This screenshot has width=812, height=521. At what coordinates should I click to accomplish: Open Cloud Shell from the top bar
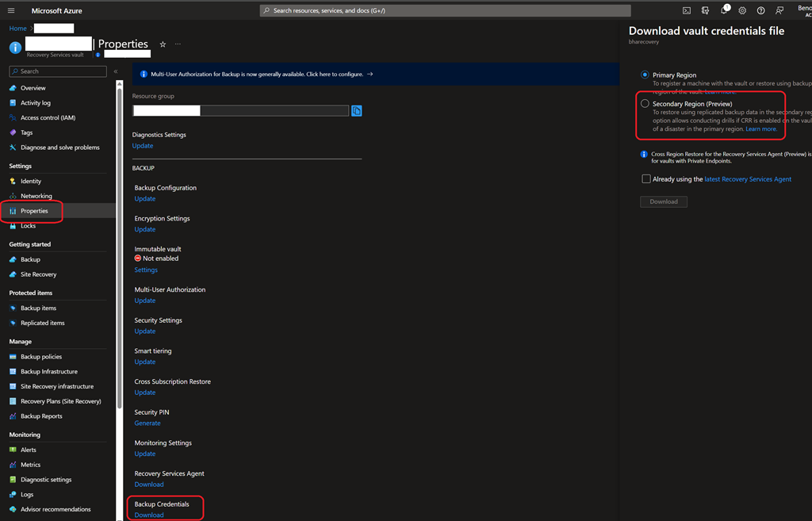tap(687, 10)
